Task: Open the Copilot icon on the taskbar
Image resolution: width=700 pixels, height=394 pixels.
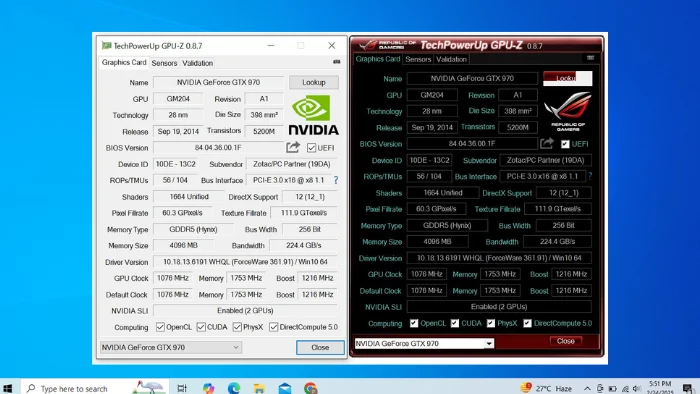Action: point(208,388)
